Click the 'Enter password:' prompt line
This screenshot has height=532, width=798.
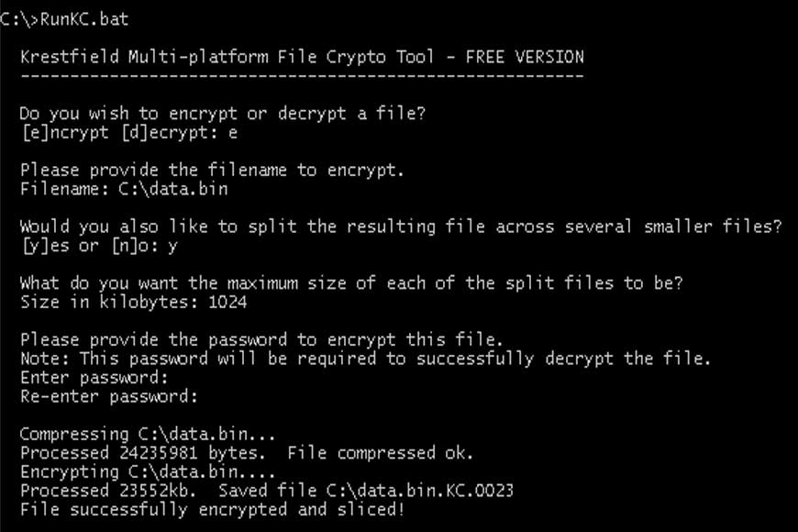point(94,378)
